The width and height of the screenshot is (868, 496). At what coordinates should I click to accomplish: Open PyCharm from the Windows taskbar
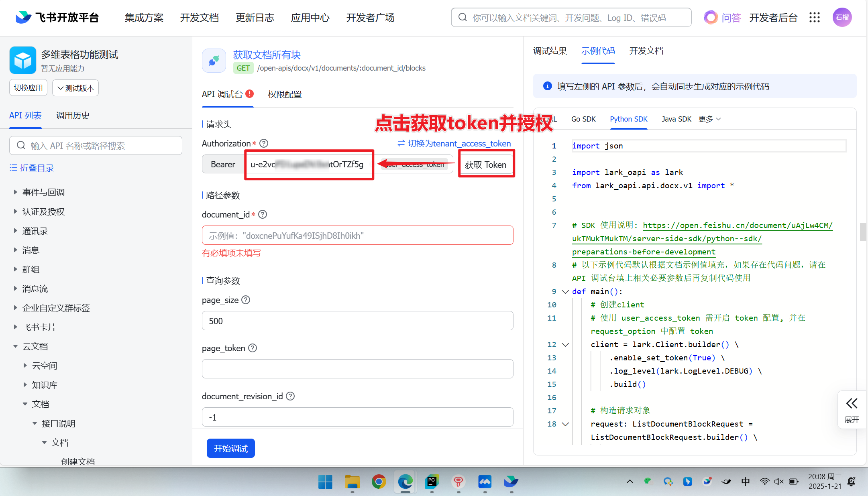click(x=432, y=481)
